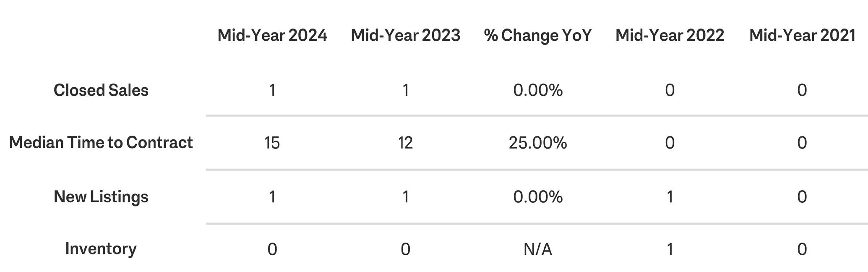The width and height of the screenshot is (868, 272).
Task: Select the value 15 under Mid-Year 2024
Action: pos(272,143)
